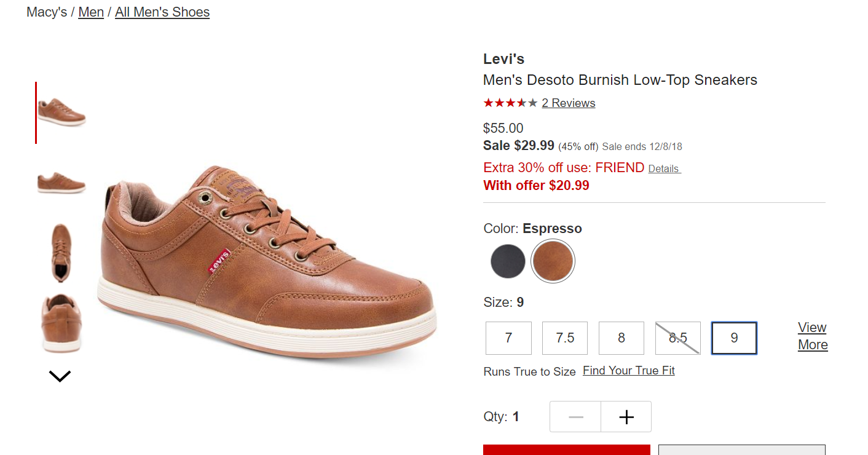This screenshot has height=455, width=868.
Task: Select the Espresso brown color swatch
Action: [x=553, y=261]
